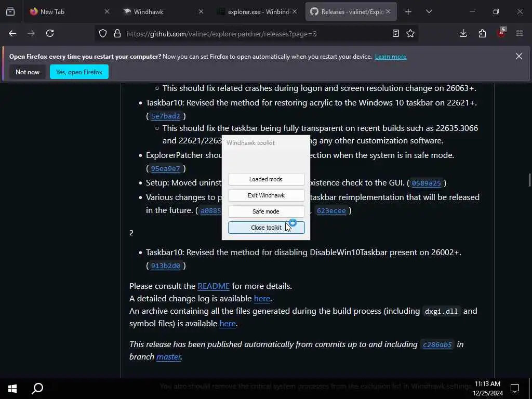Click Exit Windhawk button
The height and width of the screenshot is (399, 532).
pos(266,195)
